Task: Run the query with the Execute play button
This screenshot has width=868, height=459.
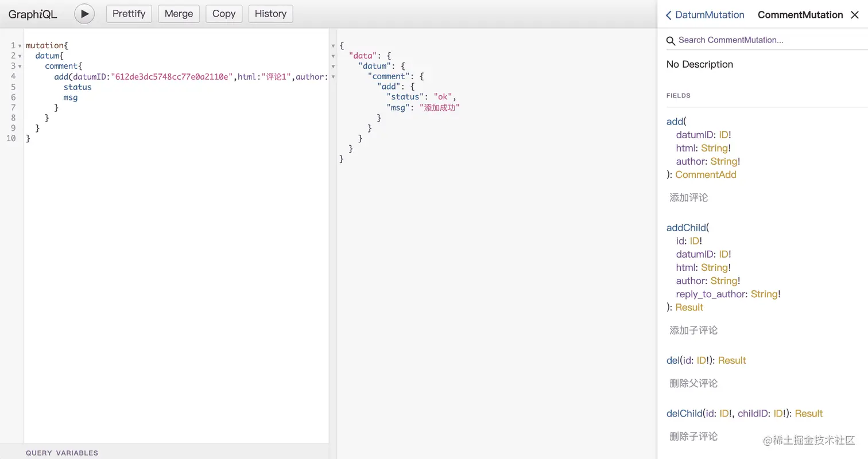Action: 84,14
